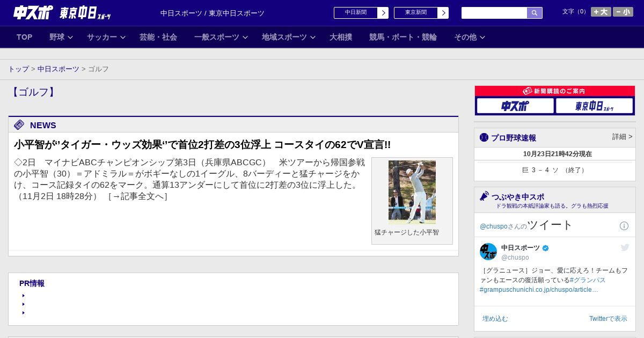Click the 巨 3-4 ソ score line
The width and height of the screenshot is (644, 338).
[554, 170]
